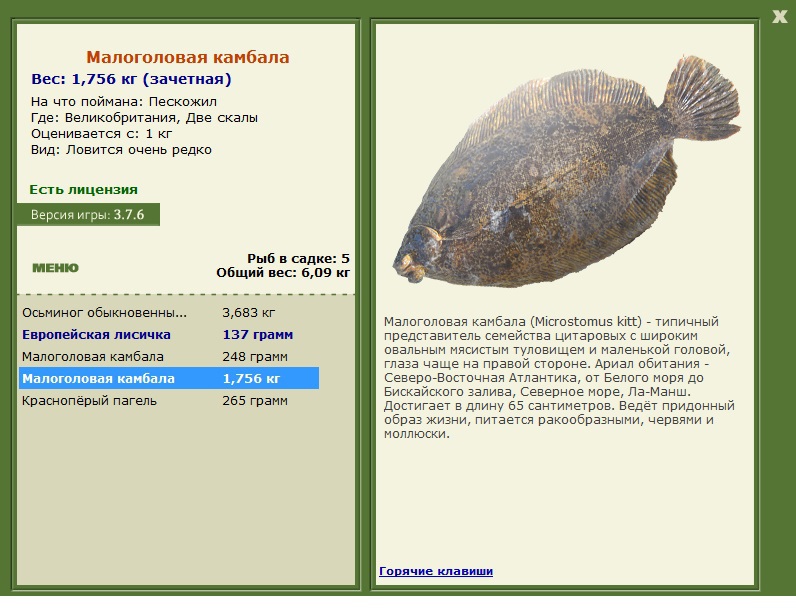Click the 3,683 кг weight value
Image resolution: width=796 pixels, height=614 pixels.
tap(248, 312)
